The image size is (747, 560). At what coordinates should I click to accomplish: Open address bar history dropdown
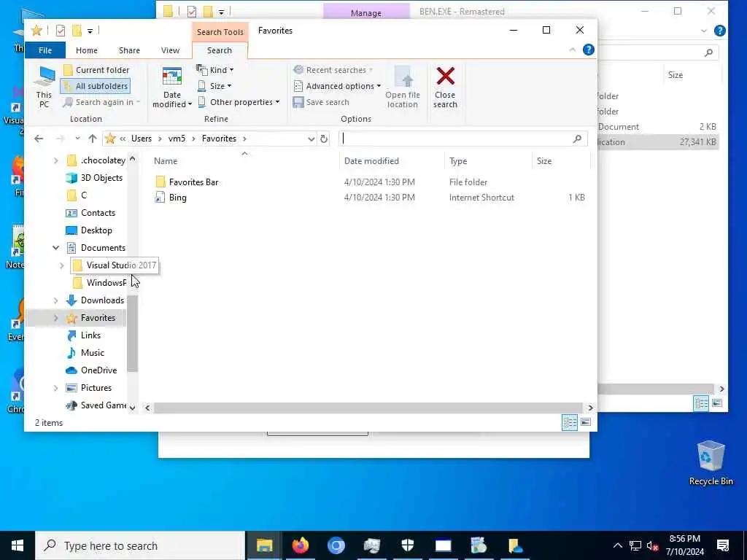[311, 139]
